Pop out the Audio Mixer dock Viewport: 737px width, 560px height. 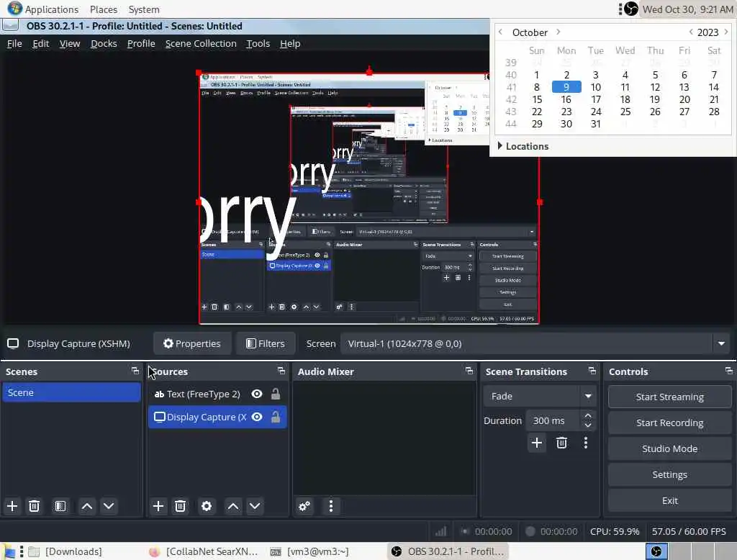point(469,371)
